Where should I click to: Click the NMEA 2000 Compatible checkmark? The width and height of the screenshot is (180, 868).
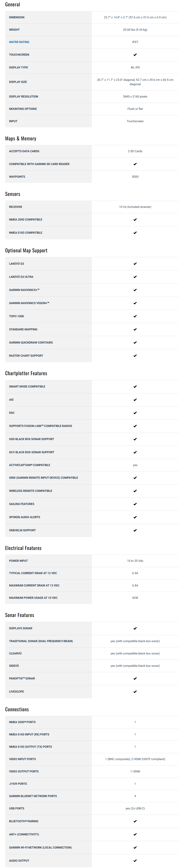(x=135, y=220)
